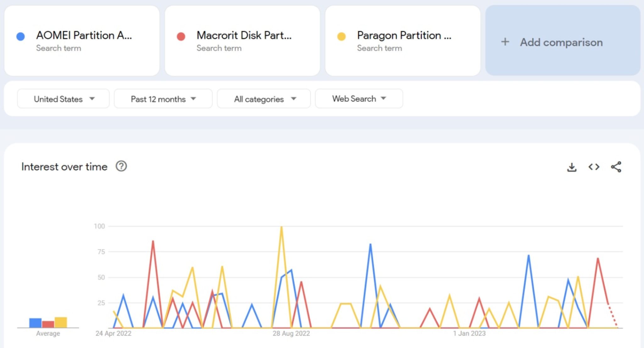Open the embed code icon
644x348 pixels.
(594, 167)
